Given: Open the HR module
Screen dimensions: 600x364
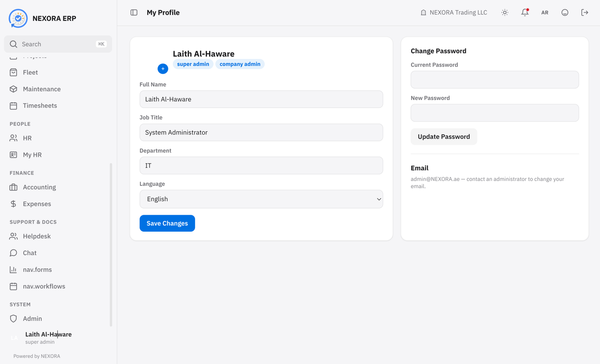Looking at the screenshot, I should [58, 138].
